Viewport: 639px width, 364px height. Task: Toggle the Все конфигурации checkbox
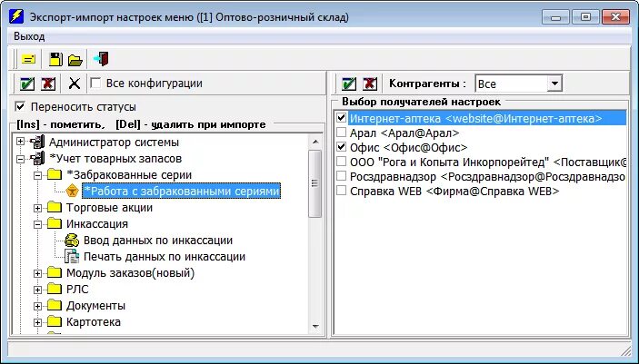tap(95, 84)
